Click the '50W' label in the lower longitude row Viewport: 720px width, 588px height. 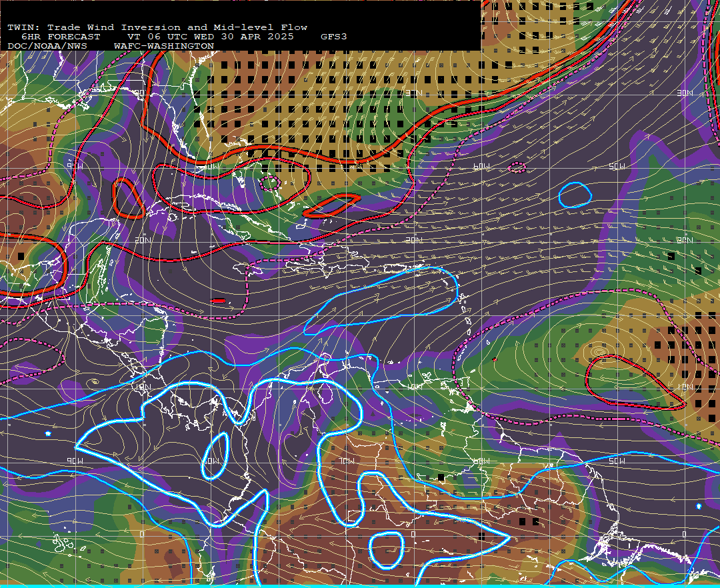(617, 461)
